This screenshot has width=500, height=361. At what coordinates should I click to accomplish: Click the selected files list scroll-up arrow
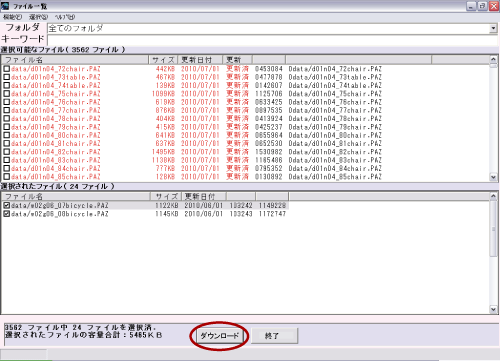coord(493,196)
